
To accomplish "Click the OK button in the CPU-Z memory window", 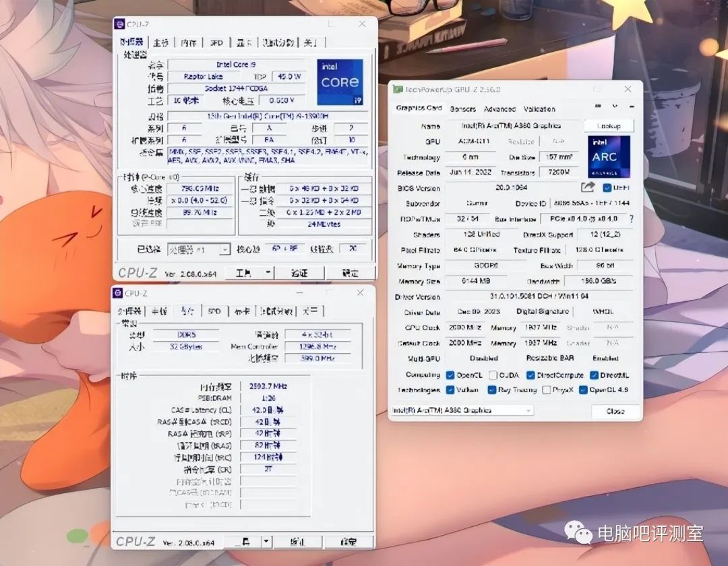I will click(x=348, y=542).
